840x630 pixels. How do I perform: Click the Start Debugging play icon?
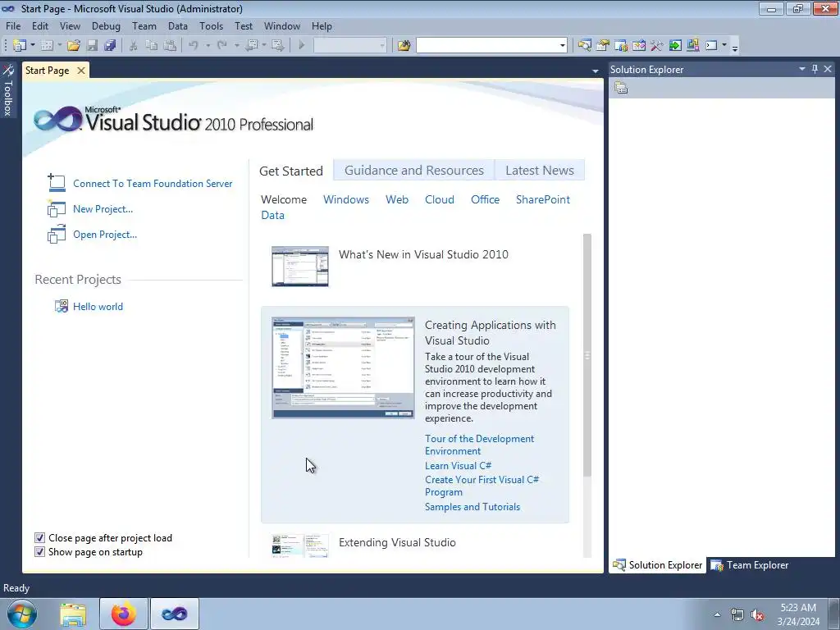pos(302,46)
